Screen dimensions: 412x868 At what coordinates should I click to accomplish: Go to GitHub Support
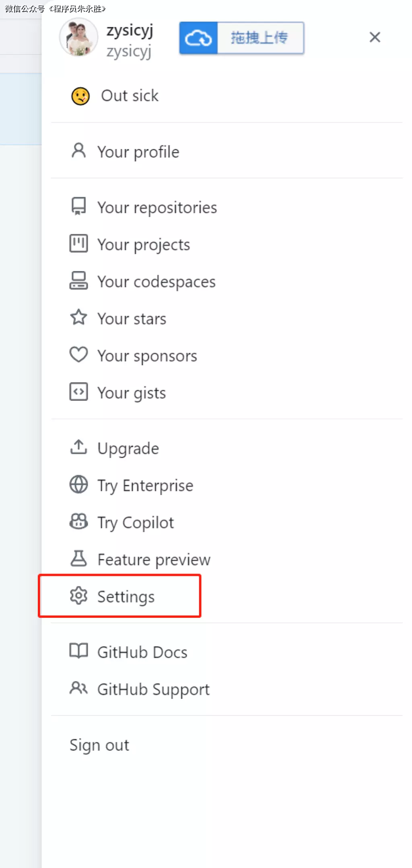(153, 689)
